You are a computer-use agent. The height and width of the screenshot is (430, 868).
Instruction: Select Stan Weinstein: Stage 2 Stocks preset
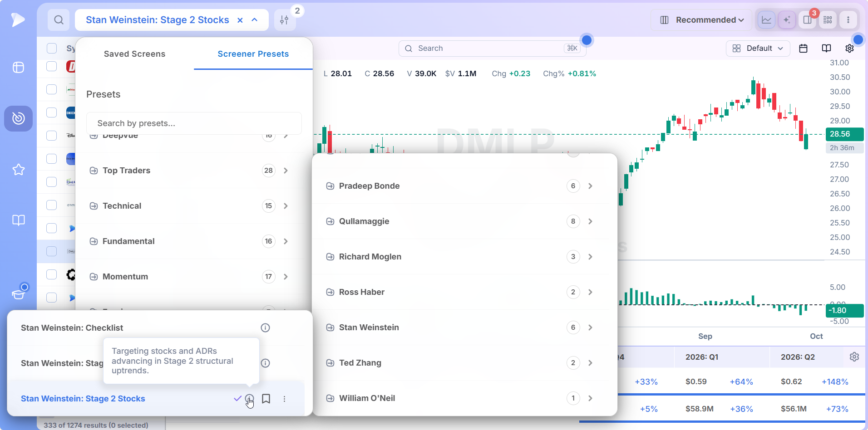click(83, 399)
